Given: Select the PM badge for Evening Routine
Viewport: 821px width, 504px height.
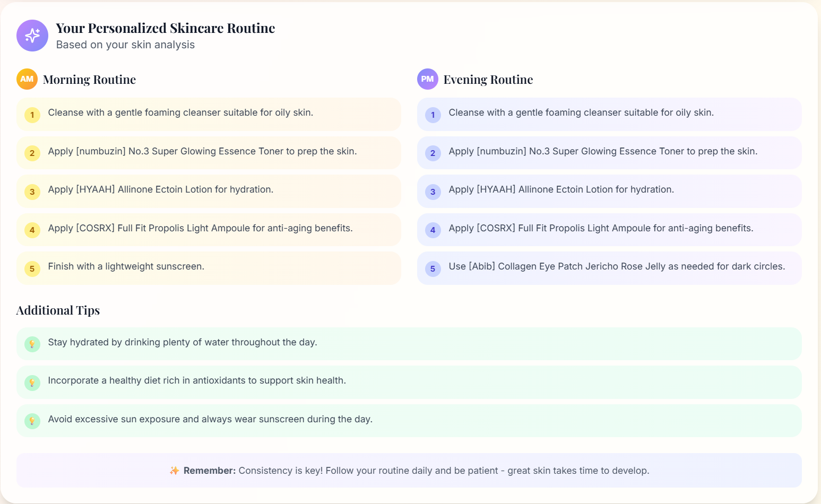Looking at the screenshot, I should click(427, 79).
